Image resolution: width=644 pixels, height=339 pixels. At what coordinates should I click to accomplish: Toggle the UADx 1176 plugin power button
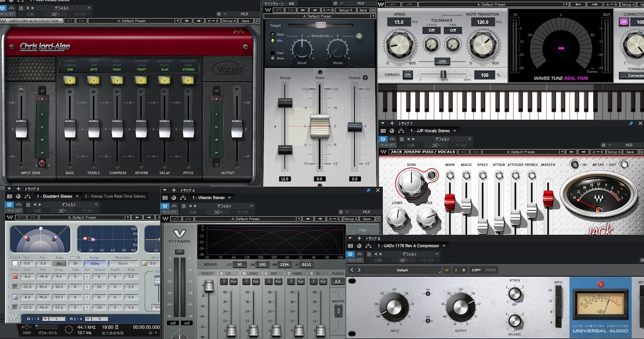(351, 254)
